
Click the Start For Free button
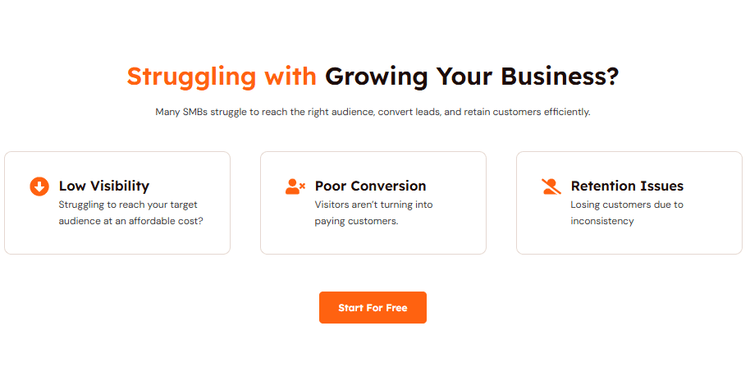coord(373,307)
